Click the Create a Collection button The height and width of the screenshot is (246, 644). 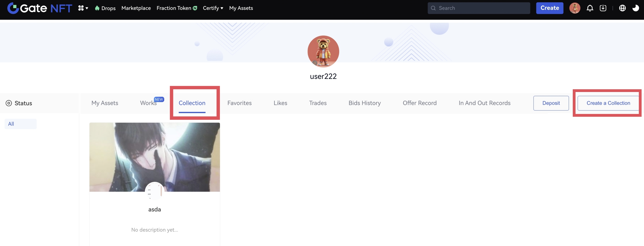(x=608, y=103)
